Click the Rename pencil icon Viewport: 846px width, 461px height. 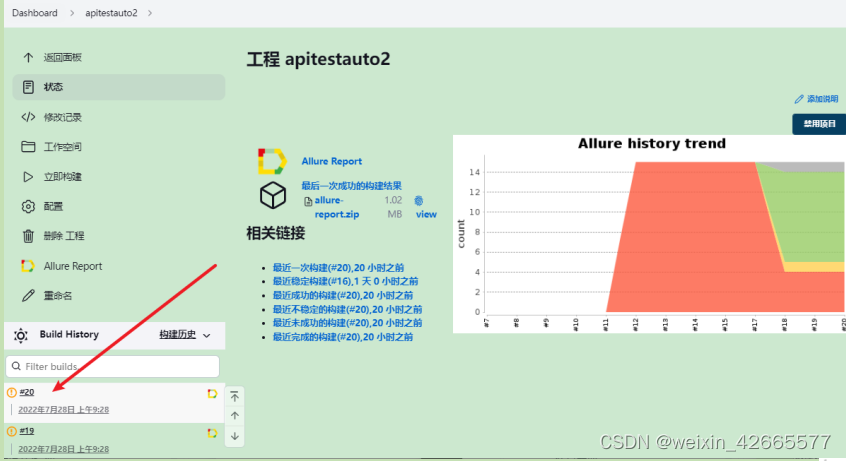pyautogui.click(x=28, y=296)
